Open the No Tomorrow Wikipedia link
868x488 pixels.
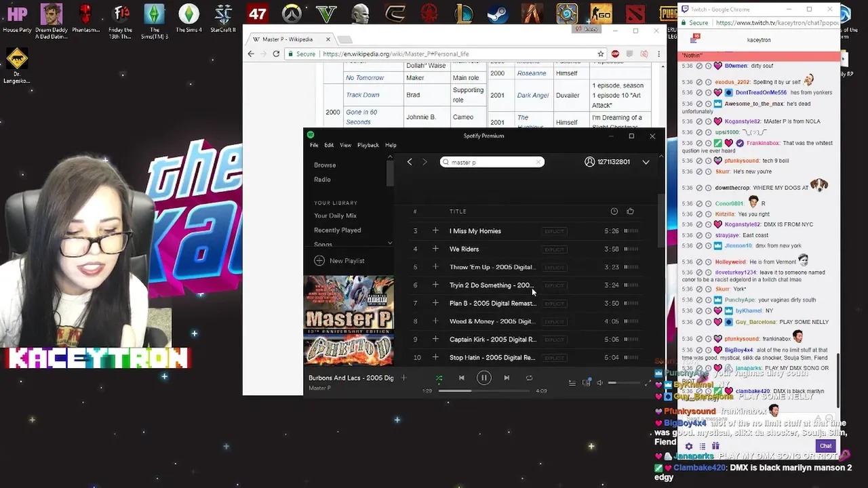pyautogui.click(x=365, y=78)
